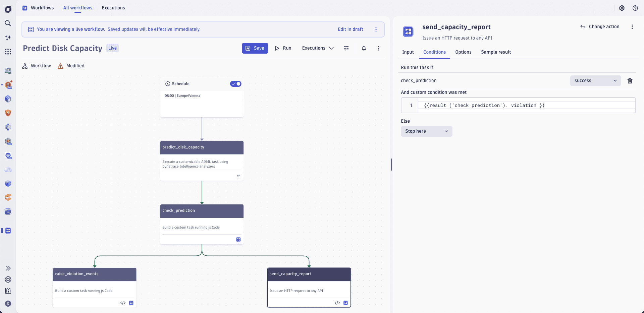This screenshot has width=644, height=313.
Task: Click the sparkle AI icon on predict_disk_capacity task
Action: (238, 176)
